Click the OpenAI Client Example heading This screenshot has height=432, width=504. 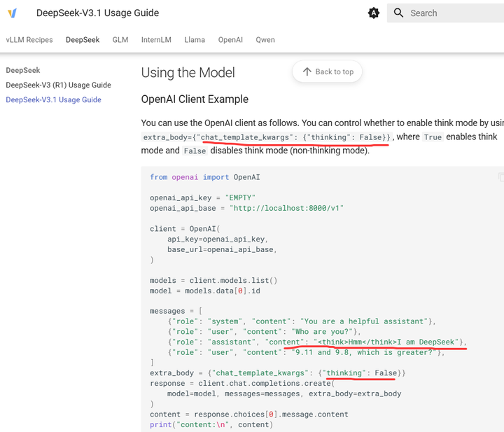pyautogui.click(x=195, y=99)
